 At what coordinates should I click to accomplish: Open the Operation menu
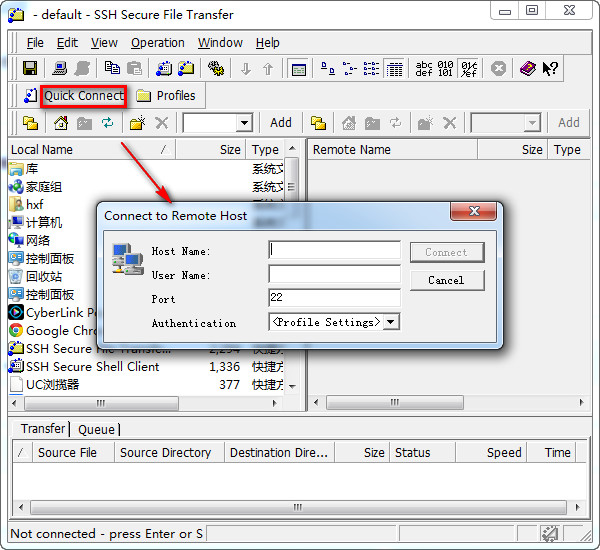click(158, 43)
